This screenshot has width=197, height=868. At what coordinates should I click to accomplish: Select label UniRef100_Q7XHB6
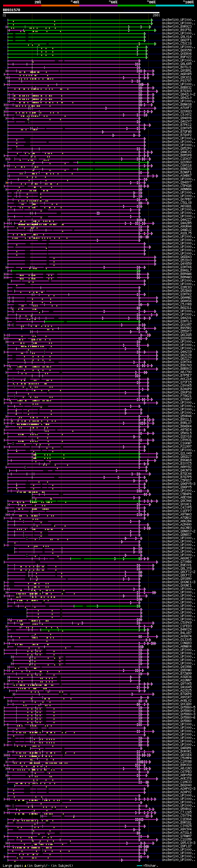(x=177, y=562)
